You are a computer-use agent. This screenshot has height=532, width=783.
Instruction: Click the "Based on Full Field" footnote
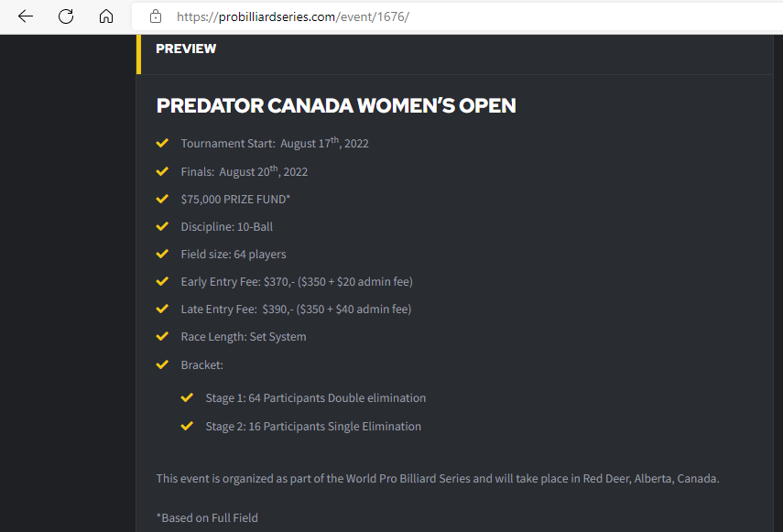[x=207, y=518]
